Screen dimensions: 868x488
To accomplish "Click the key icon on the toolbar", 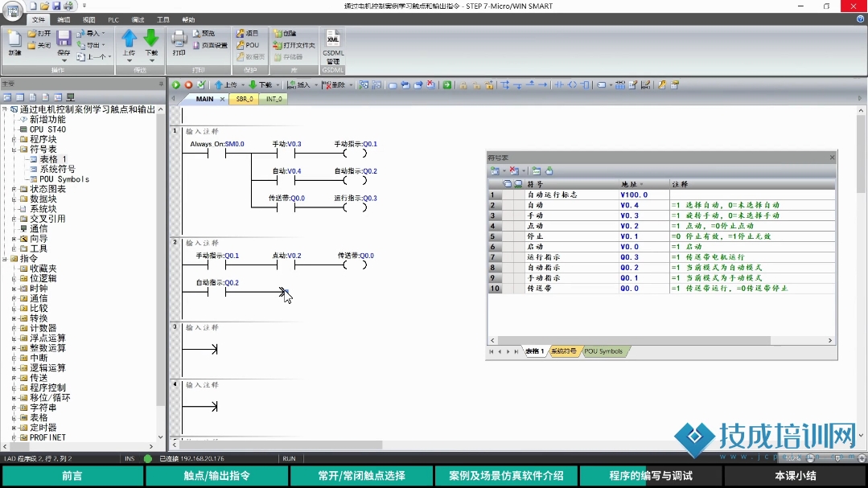I will pos(662,84).
